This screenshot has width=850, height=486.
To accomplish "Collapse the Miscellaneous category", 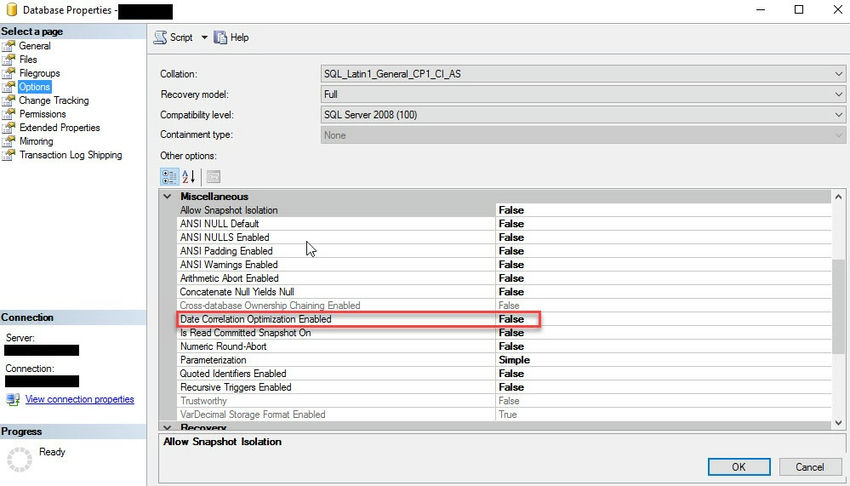I will [168, 196].
